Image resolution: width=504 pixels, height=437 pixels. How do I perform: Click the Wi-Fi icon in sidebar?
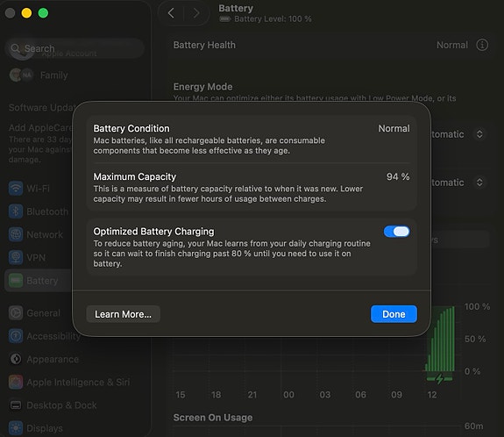pos(16,189)
